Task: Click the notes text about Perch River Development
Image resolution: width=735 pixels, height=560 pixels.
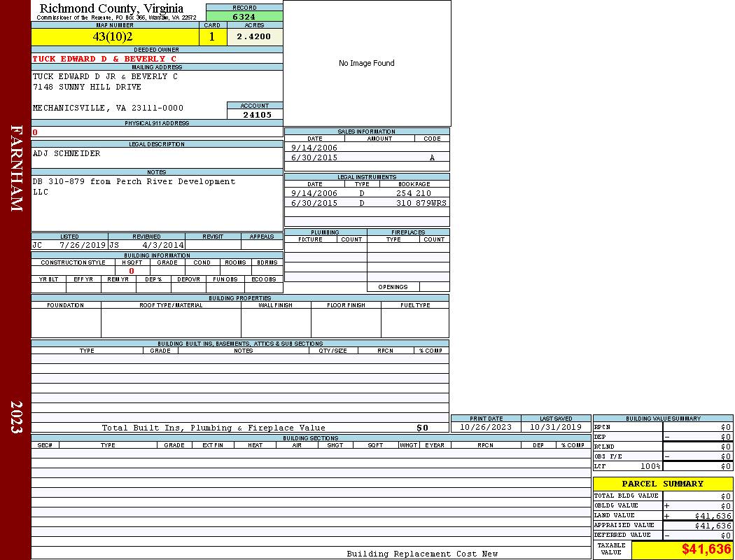Action: click(x=134, y=182)
